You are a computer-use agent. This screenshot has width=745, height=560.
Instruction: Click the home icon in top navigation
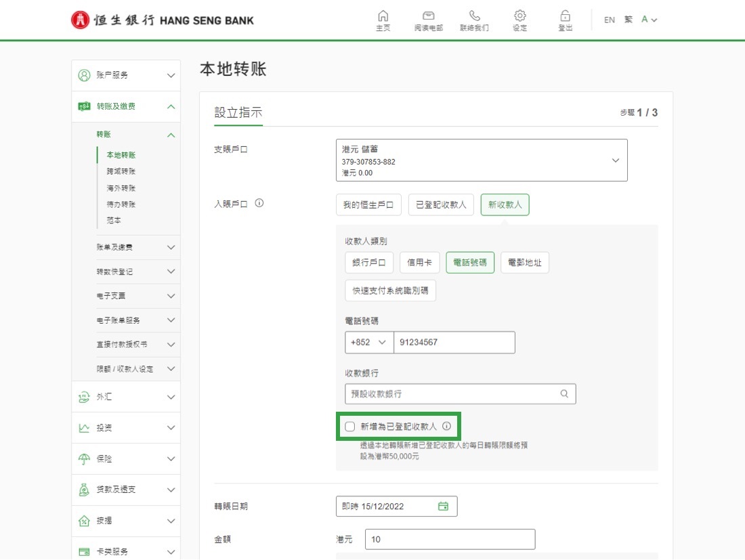(x=383, y=16)
